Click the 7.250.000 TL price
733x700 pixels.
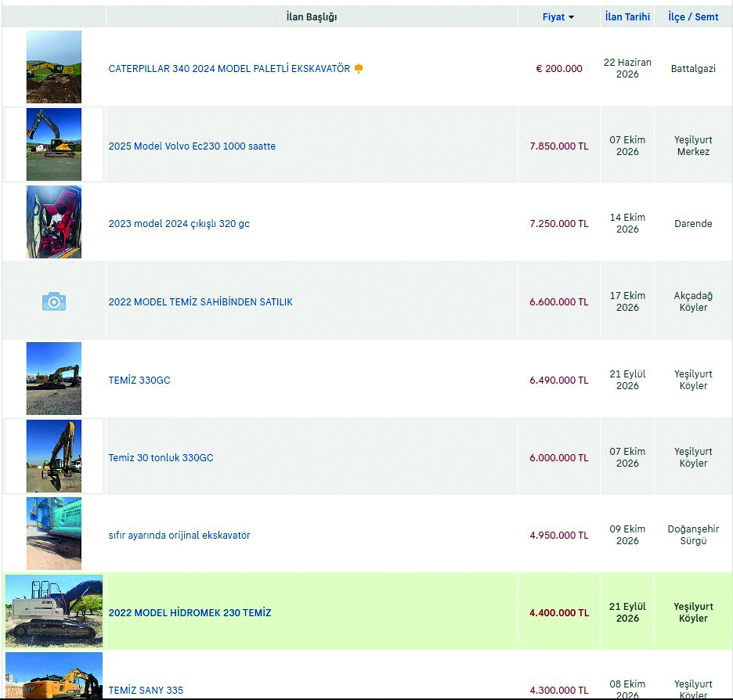pos(559,224)
